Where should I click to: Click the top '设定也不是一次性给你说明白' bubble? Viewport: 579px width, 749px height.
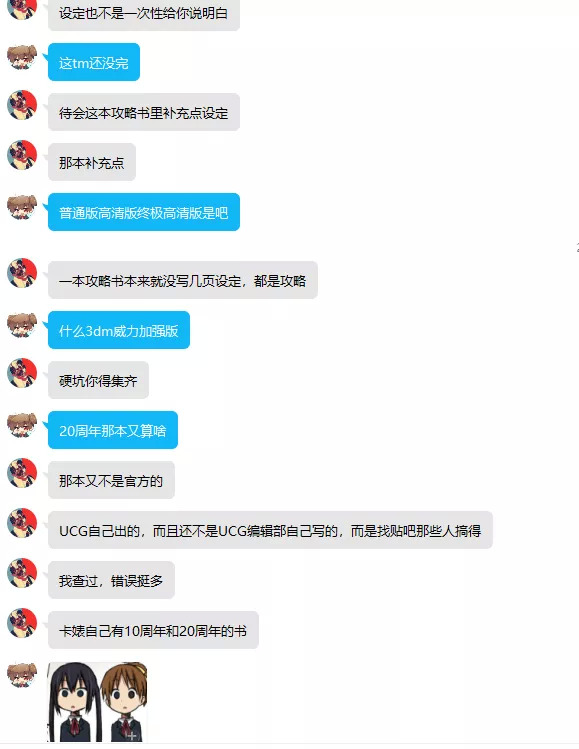tap(144, 13)
